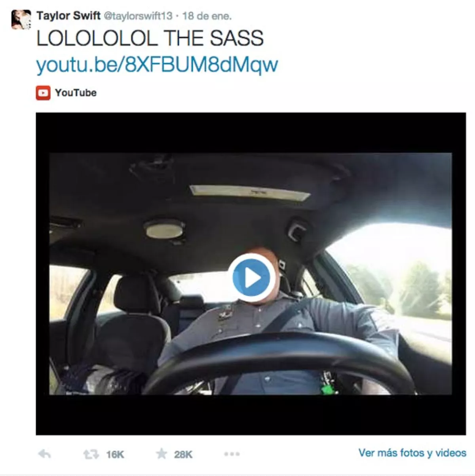Click the Taylor Swift display name
The image size is (475, 476).
point(68,16)
